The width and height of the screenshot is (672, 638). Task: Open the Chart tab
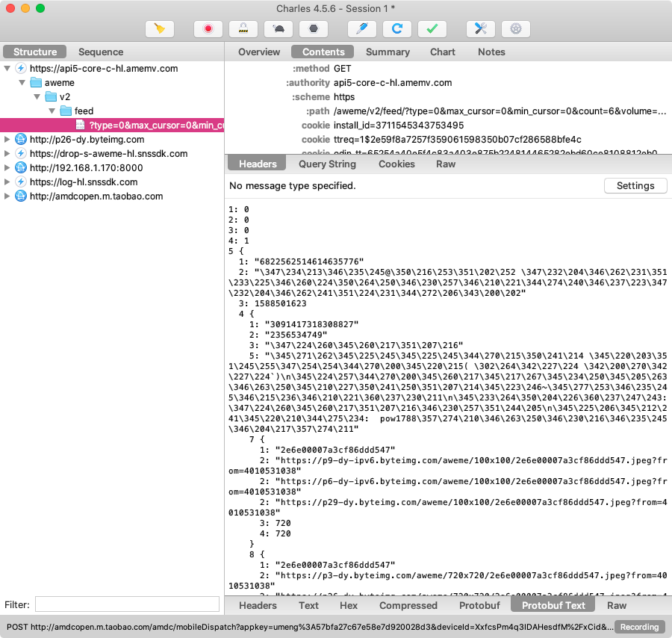442,52
